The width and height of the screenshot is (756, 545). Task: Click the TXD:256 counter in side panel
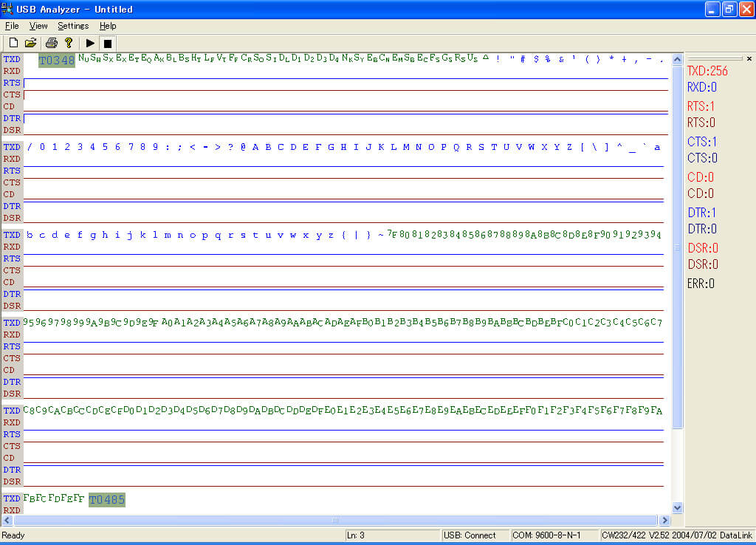click(x=707, y=71)
